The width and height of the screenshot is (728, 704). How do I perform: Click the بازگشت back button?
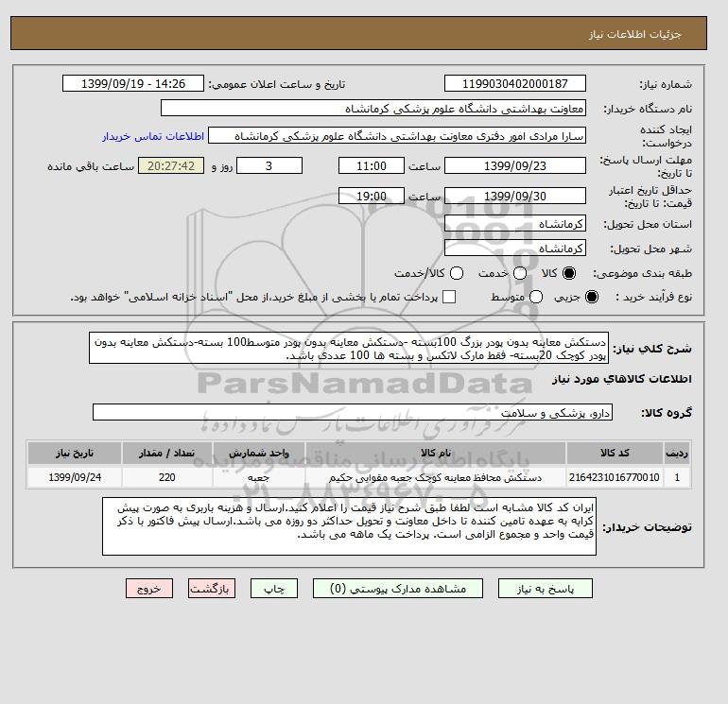pyautogui.click(x=212, y=589)
